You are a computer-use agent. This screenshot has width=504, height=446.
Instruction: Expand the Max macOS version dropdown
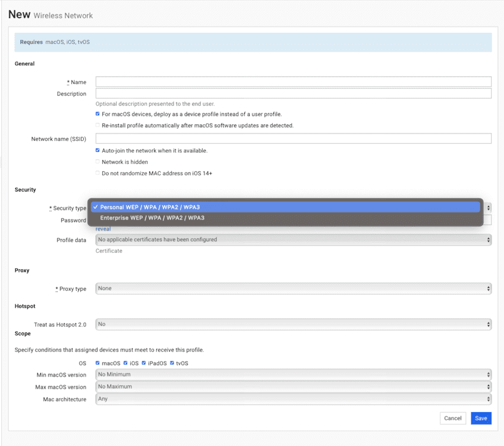pyautogui.click(x=294, y=387)
